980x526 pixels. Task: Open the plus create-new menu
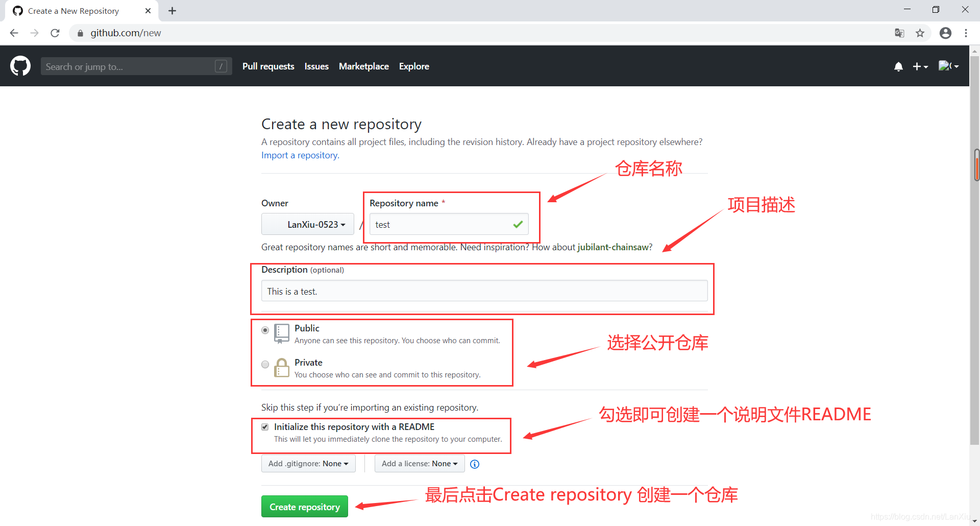point(920,67)
